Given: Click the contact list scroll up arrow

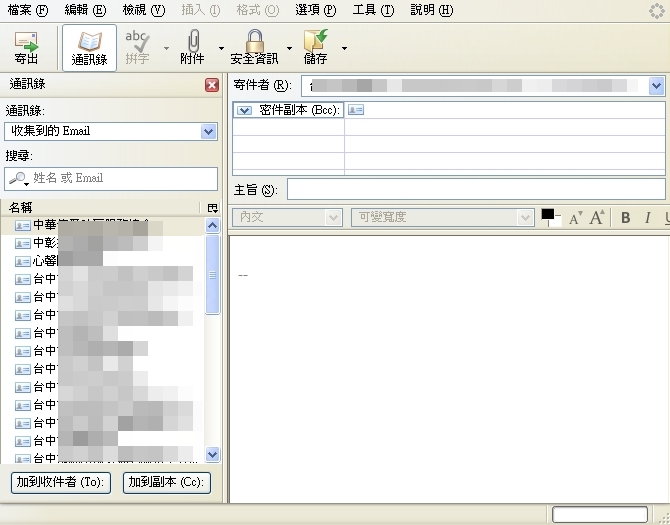Looking at the screenshot, I should [x=212, y=225].
